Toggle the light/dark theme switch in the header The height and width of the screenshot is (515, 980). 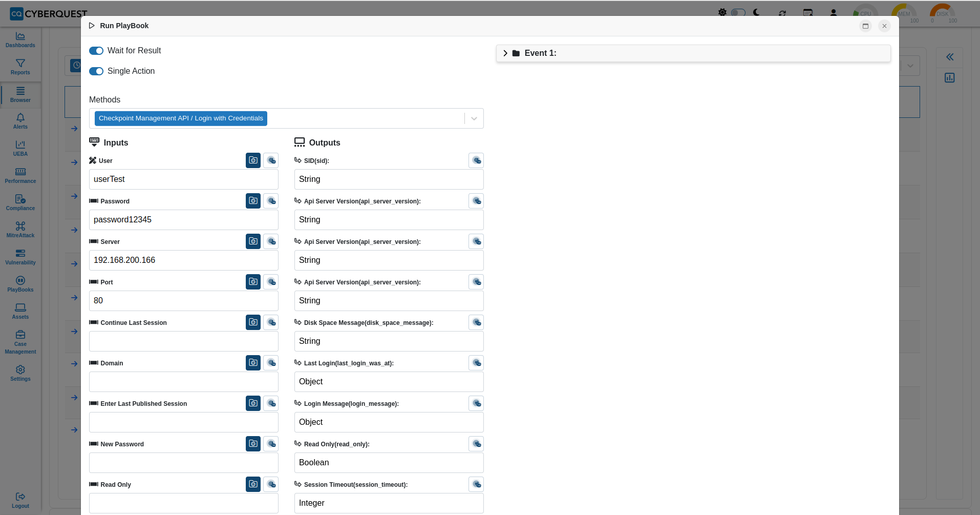point(738,12)
